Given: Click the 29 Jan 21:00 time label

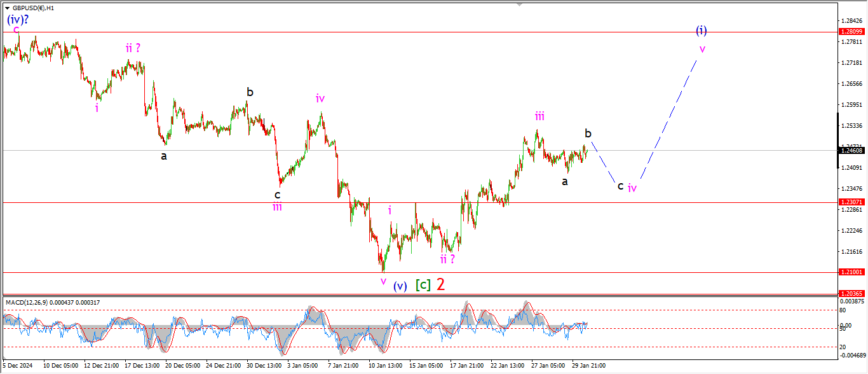Looking at the screenshot, I should coord(590,366).
